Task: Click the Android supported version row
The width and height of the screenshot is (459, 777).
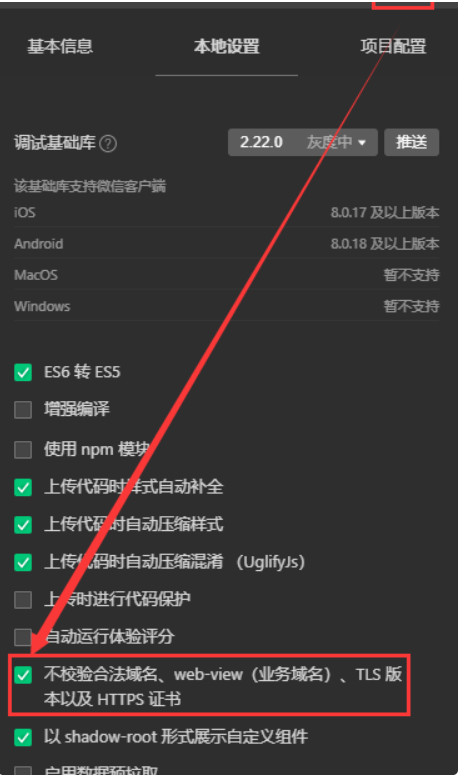Action: pyautogui.click(x=227, y=244)
